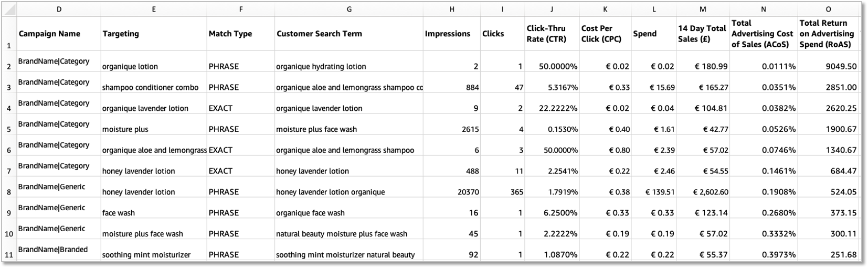The image size is (868, 268).
Task: Click the Click-Thru Rate (CTR) header cell
Action: [x=546, y=34]
